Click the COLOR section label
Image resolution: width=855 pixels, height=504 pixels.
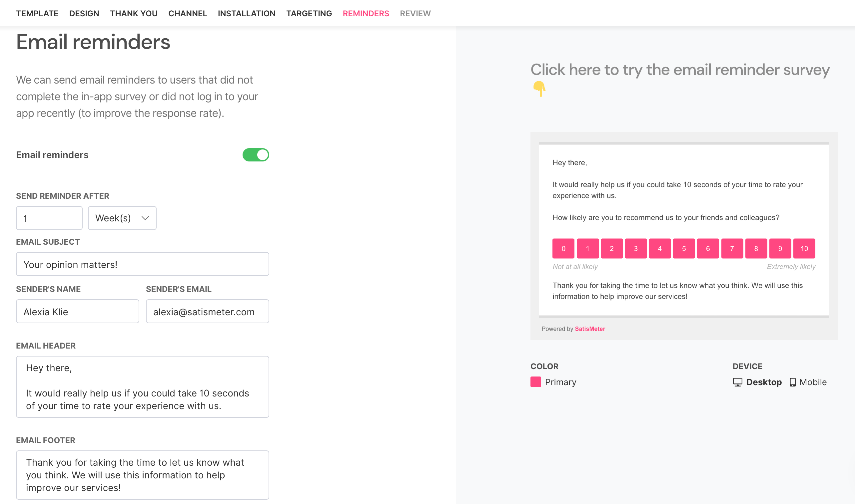tap(544, 367)
